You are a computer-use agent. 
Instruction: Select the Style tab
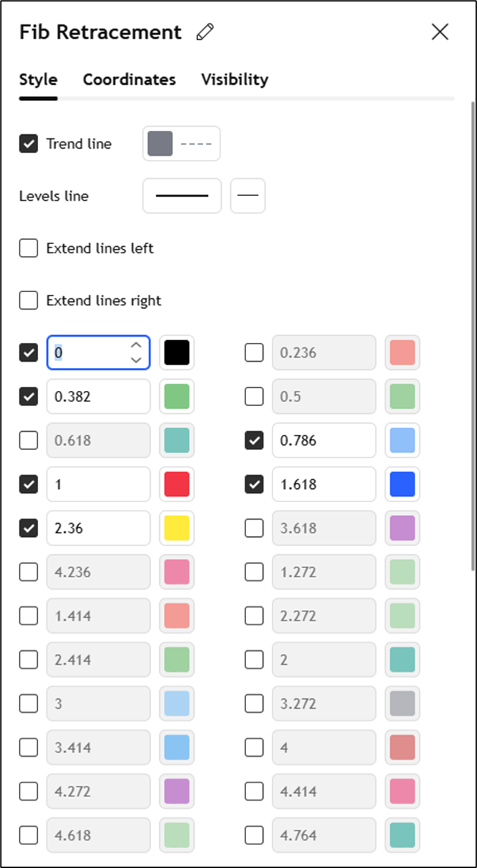[38, 79]
